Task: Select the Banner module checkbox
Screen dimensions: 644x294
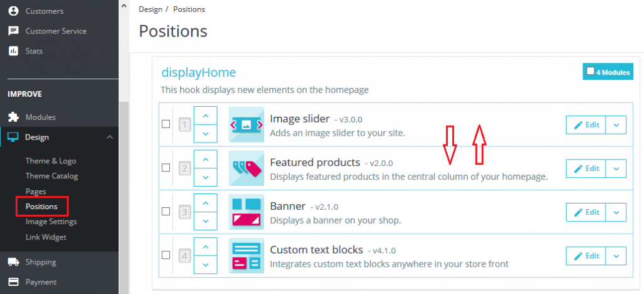Action: pos(166,212)
